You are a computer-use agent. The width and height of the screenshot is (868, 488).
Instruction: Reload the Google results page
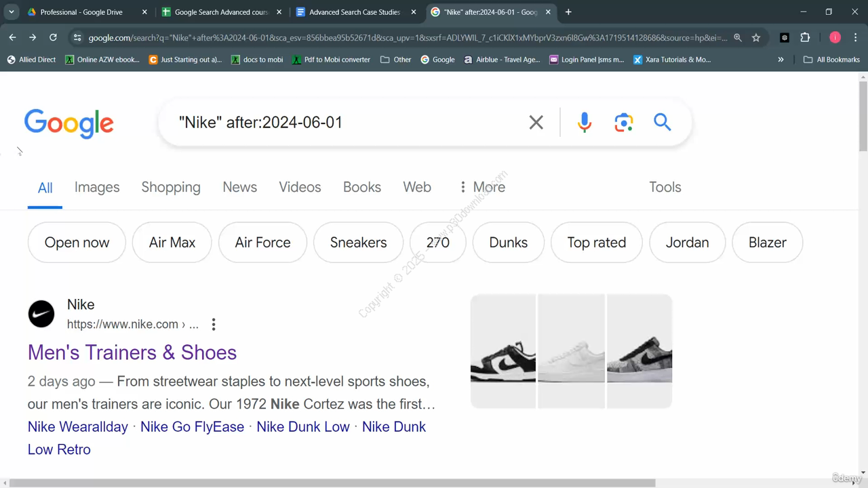[x=53, y=37]
